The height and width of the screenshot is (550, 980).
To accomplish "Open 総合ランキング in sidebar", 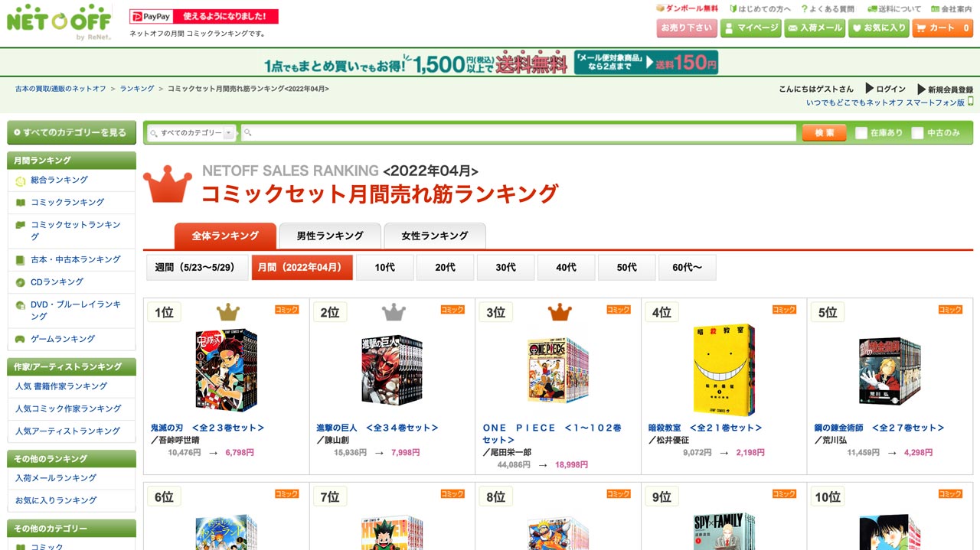I will point(59,180).
